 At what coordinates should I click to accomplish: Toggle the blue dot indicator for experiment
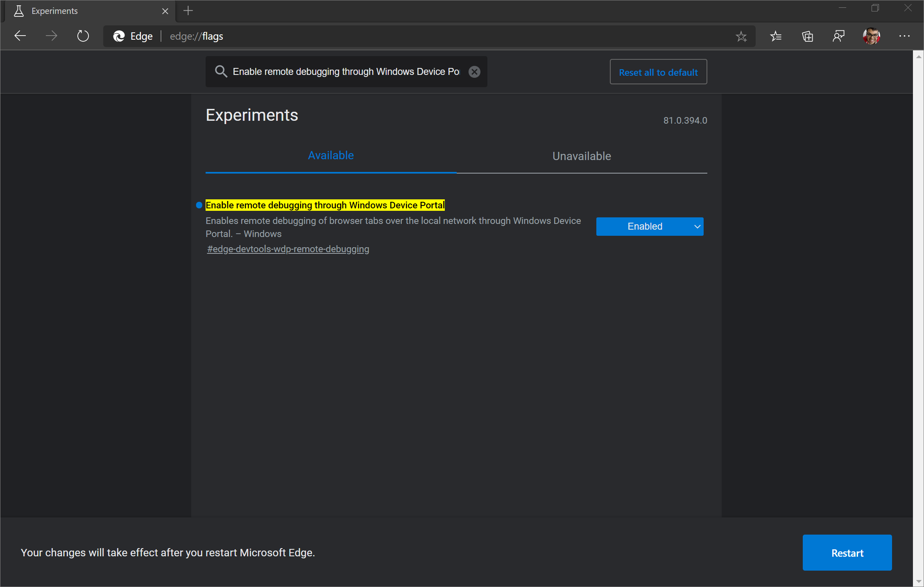click(198, 205)
